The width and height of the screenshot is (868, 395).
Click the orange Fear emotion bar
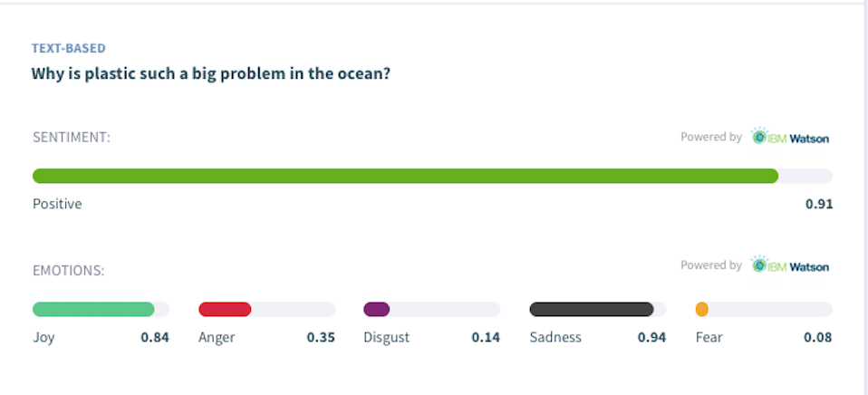coord(701,310)
